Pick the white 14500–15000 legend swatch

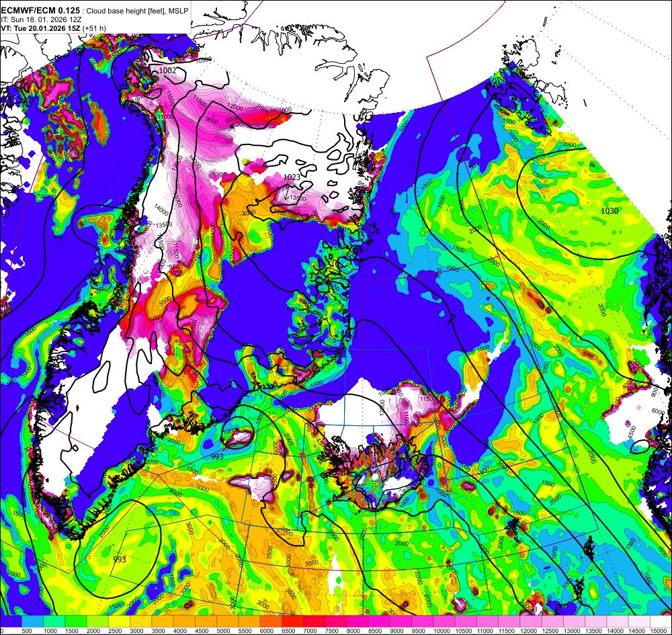click(640, 622)
